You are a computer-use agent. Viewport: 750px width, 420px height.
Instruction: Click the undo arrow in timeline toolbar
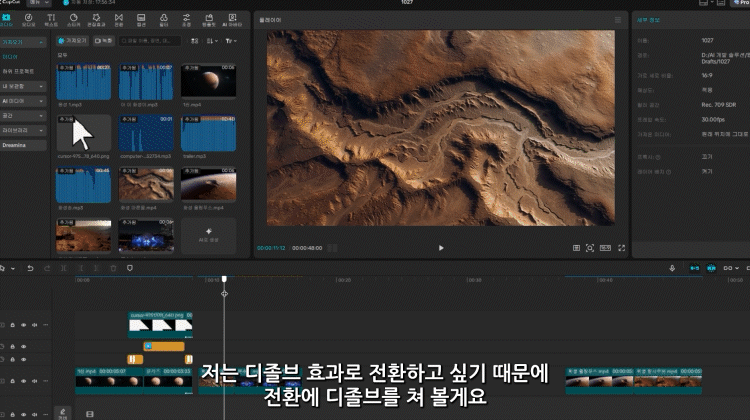[x=30, y=268]
